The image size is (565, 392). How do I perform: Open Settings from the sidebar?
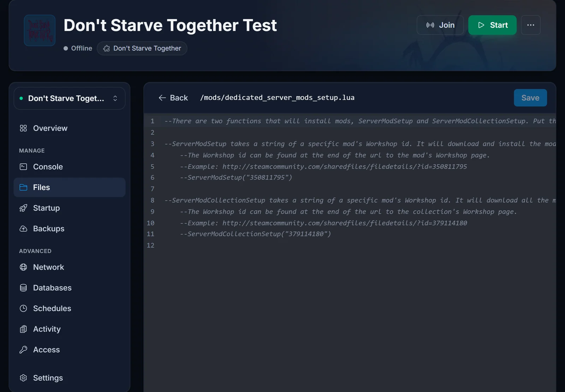coord(69,378)
